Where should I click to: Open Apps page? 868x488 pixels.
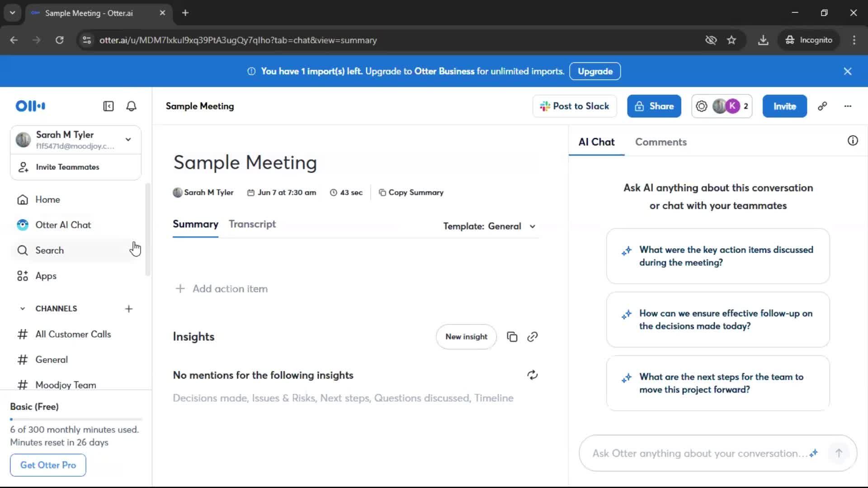coord(76,276)
